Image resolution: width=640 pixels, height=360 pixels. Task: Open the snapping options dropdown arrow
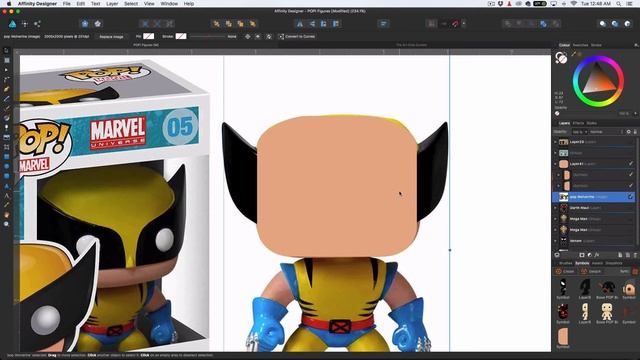pos(464,24)
